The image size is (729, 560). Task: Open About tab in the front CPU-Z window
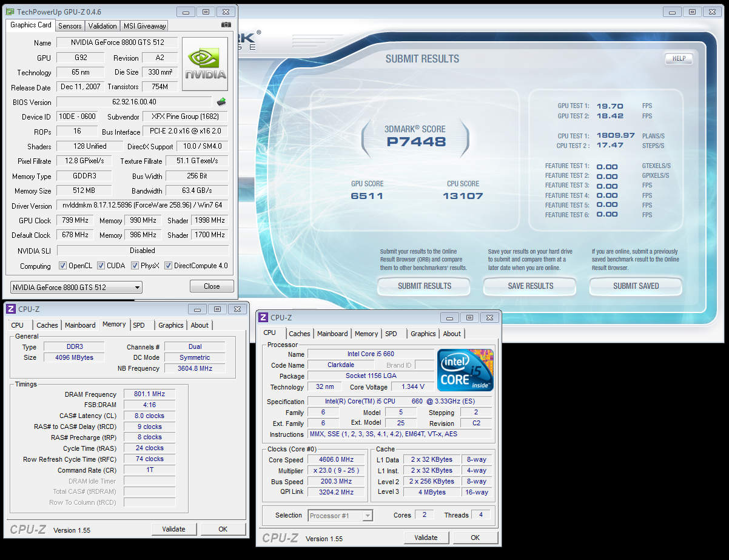coord(452,334)
